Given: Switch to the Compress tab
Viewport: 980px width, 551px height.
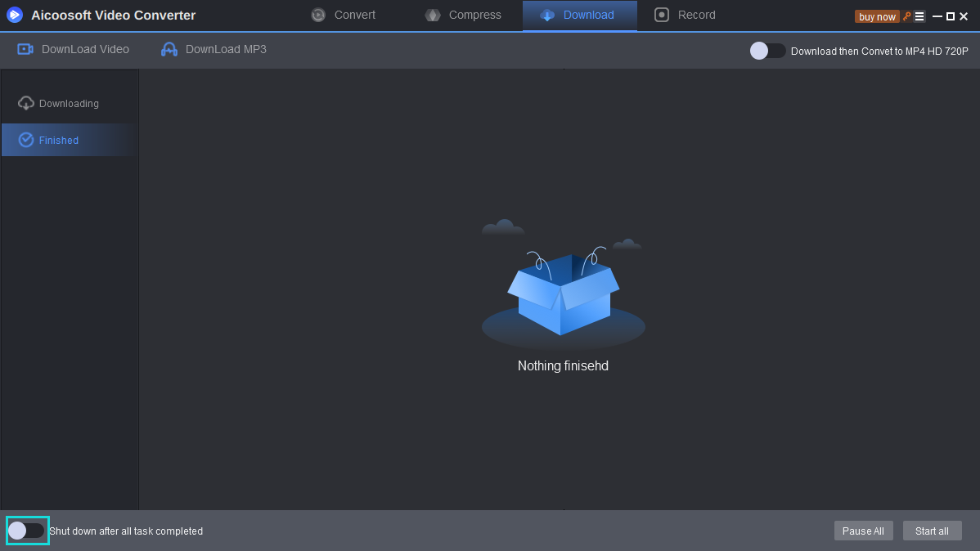Looking at the screenshot, I should [x=463, y=15].
